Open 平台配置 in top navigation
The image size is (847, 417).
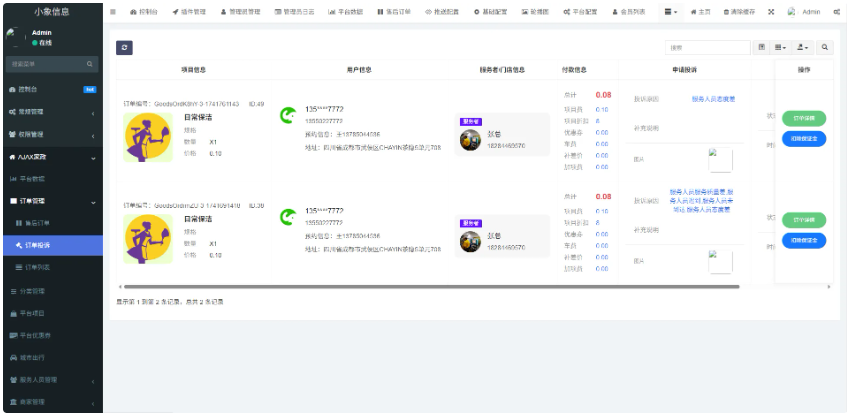coord(580,12)
